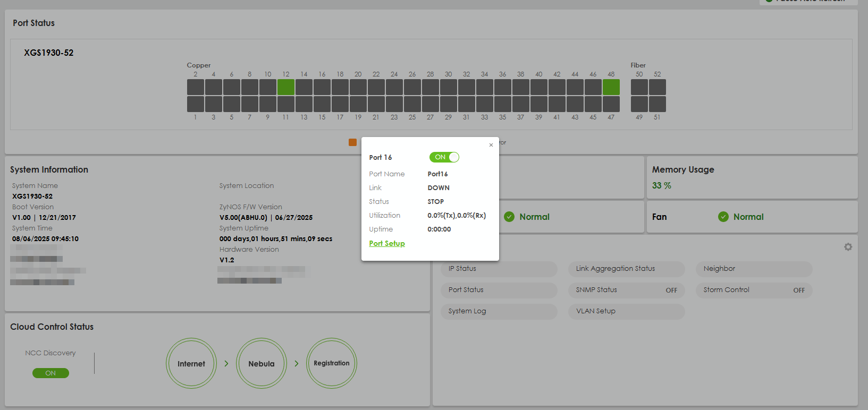Click Port 16 link status DOWN
The width and height of the screenshot is (868, 410).
[439, 188]
